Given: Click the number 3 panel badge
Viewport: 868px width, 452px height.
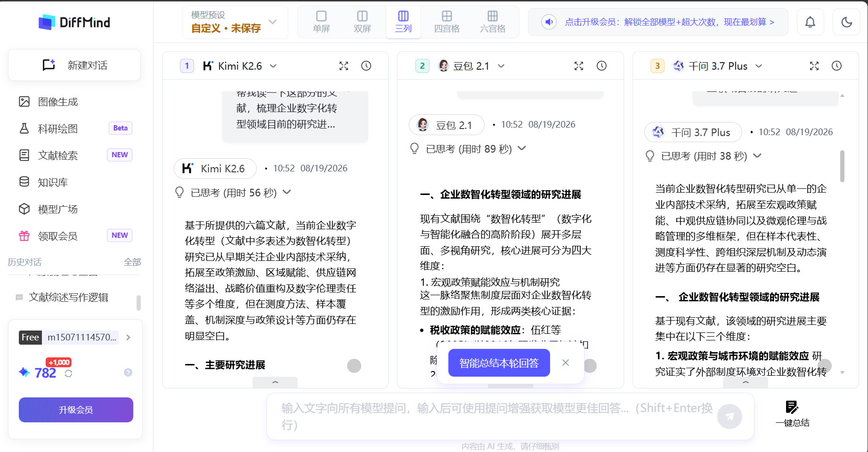Looking at the screenshot, I should (657, 66).
